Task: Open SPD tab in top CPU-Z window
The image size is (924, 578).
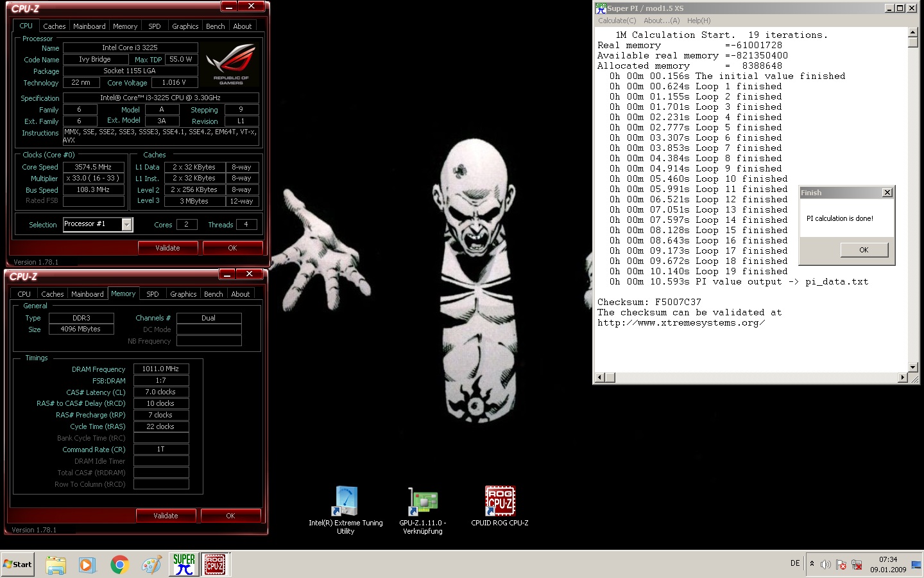Action: point(155,26)
